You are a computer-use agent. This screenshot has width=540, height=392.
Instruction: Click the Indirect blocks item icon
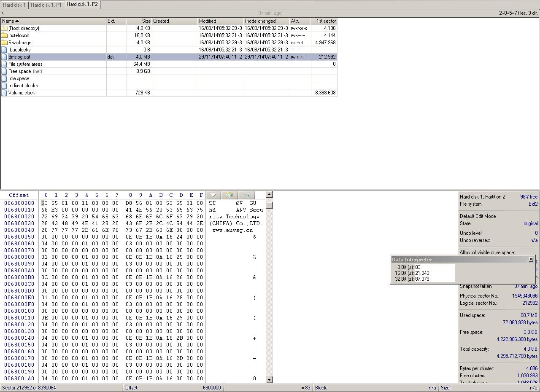click(x=4, y=86)
